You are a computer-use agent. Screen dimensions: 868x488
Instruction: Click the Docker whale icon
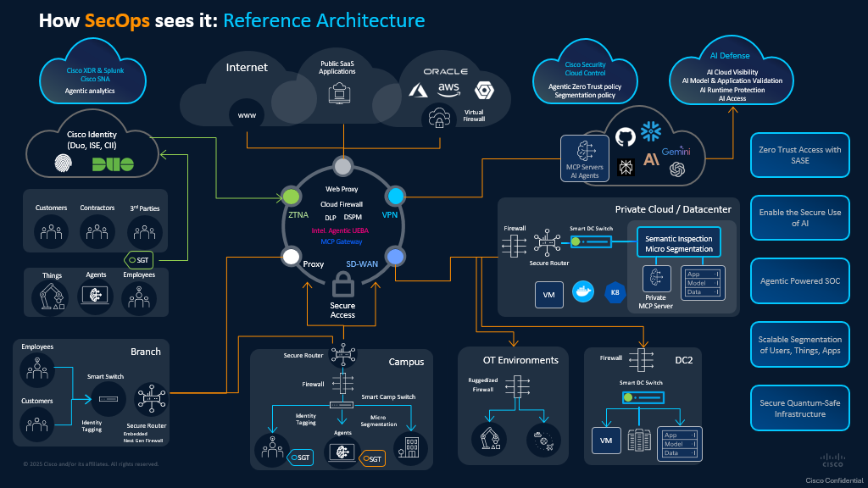click(583, 291)
